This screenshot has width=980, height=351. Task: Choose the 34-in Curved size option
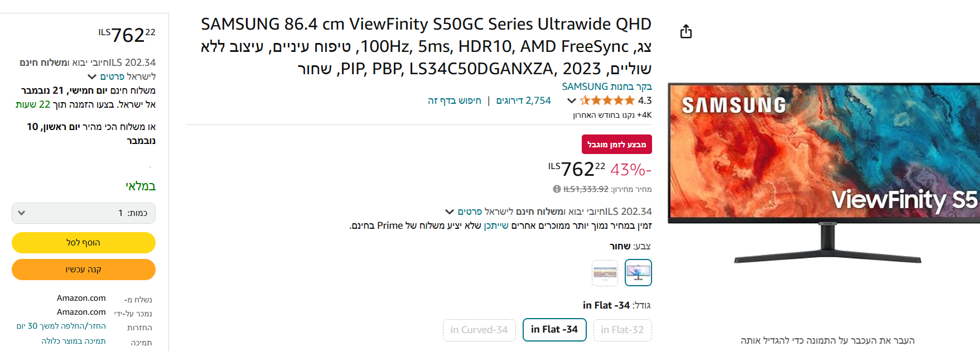(479, 330)
